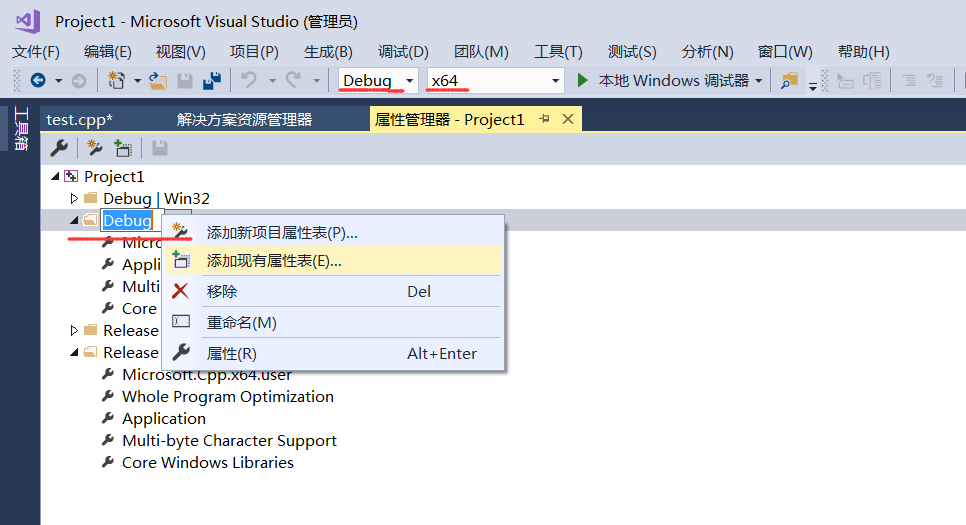Screen dimensions: 966x525
Task: Open the 窗口(W) menu
Action: click(x=785, y=52)
